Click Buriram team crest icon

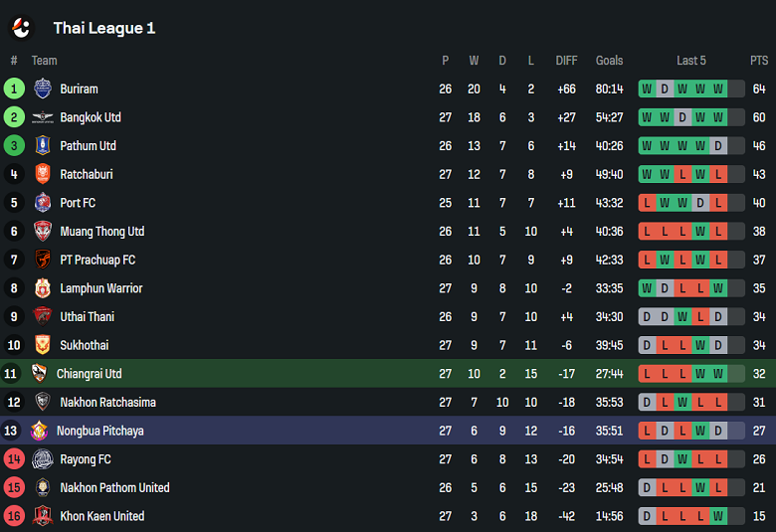43,89
